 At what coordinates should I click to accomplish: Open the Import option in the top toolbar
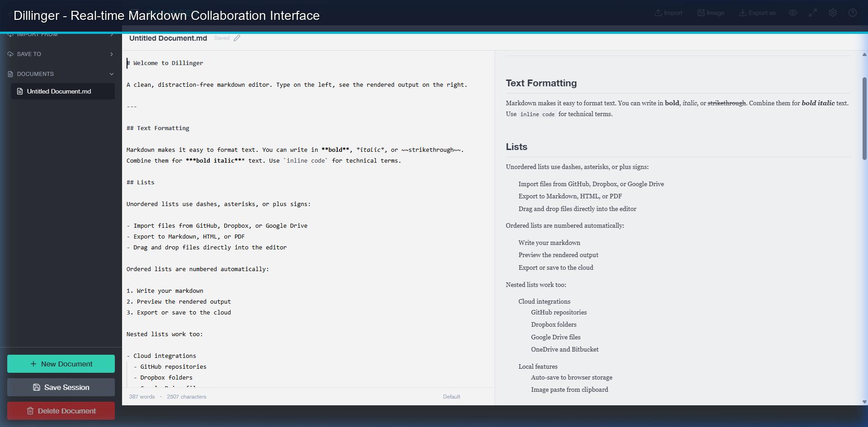tap(668, 13)
